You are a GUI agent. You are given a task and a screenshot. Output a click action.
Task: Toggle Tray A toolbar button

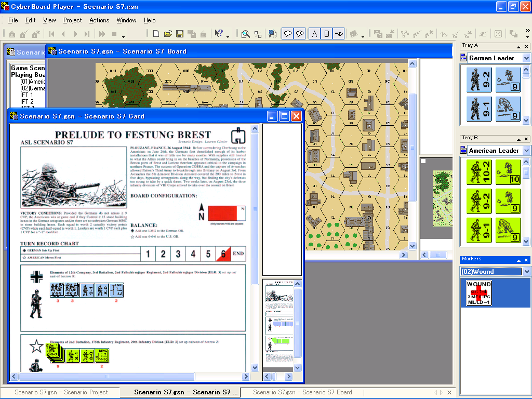(314, 34)
